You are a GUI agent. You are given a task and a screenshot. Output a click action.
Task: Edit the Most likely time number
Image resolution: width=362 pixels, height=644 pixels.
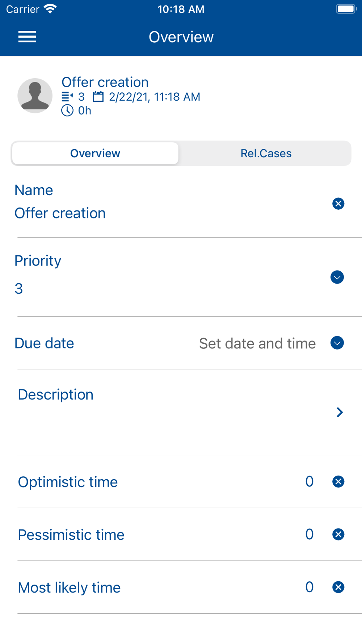tap(309, 587)
